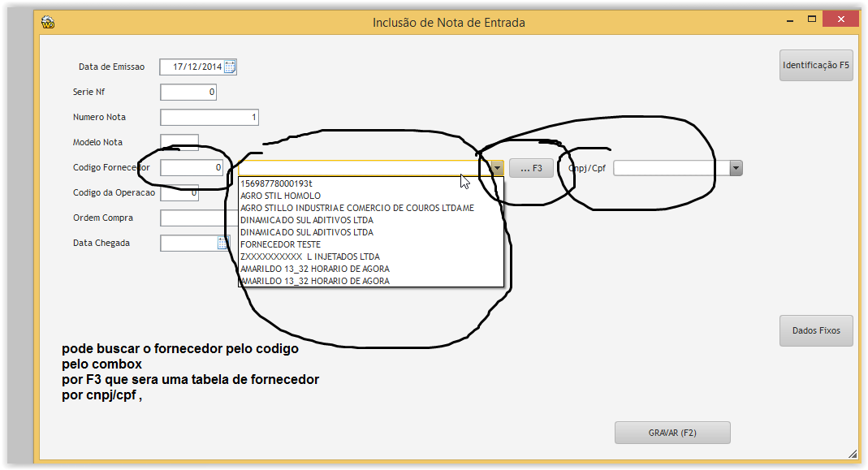Open the Data de Emissao calendar picker
Image resolution: width=868 pixels, height=470 pixels.
[x=230, y=67]
